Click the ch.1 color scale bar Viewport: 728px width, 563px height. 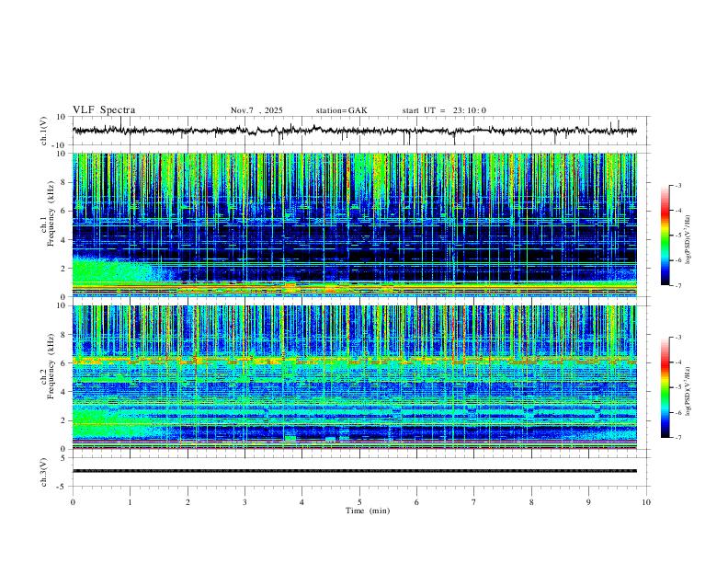pyautogui.click(x=665, y=236)
